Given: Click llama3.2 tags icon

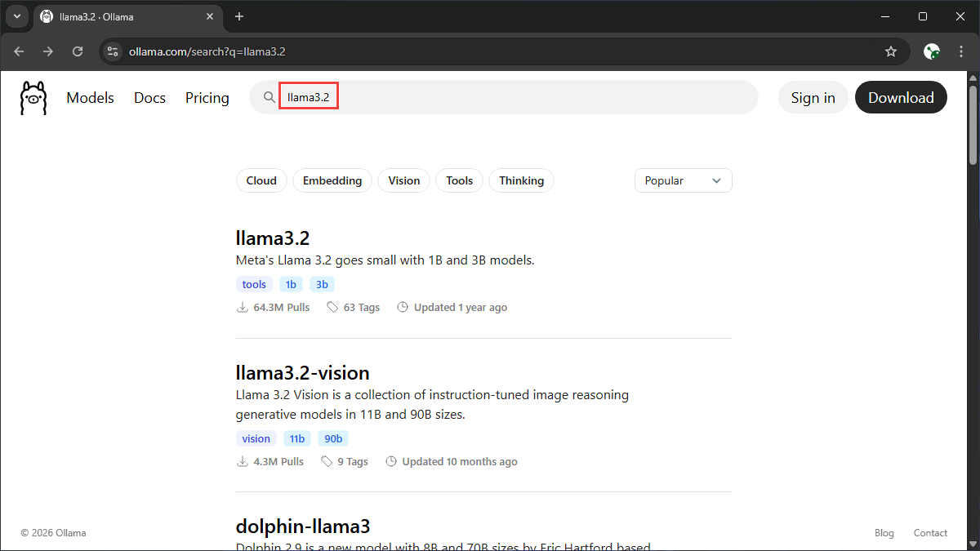Looking at the screenshot, I should point(332,308).
